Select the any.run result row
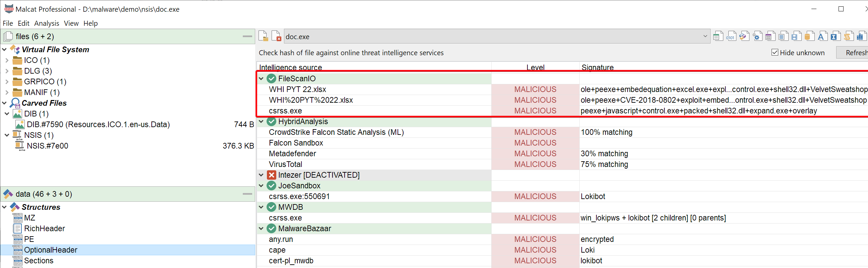Screen dimensions: 868x268 coord(562,239)
